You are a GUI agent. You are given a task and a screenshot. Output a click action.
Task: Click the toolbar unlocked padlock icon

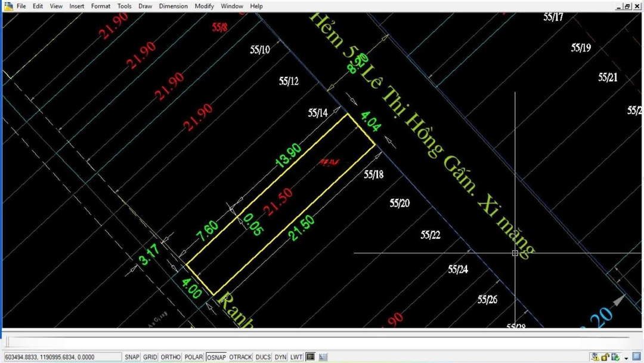605,357
